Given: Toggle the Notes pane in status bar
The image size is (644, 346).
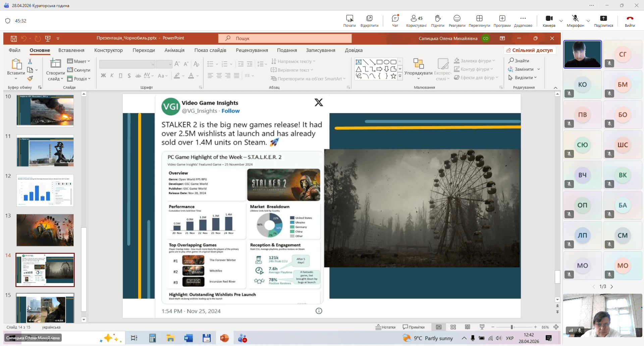Looking at the screenshot, I should click(385, 327).
